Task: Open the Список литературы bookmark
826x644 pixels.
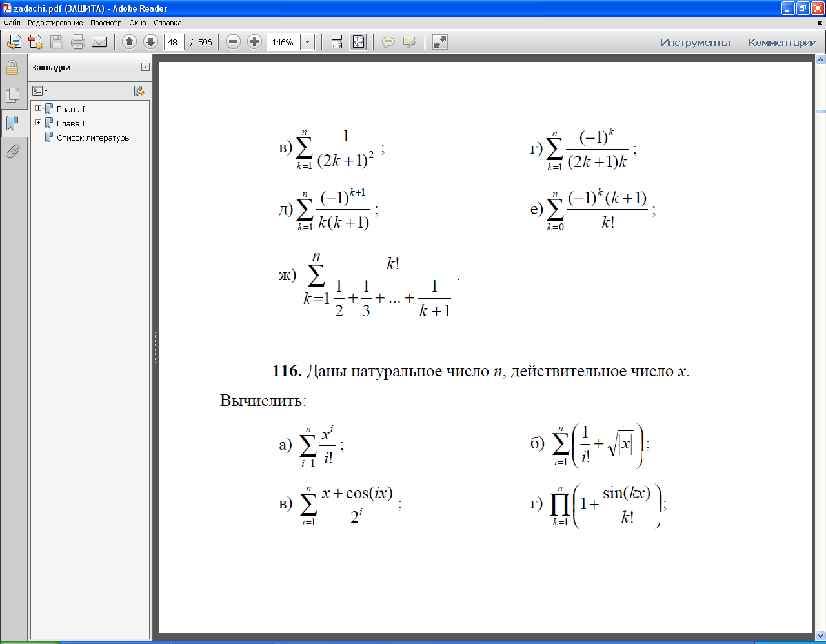Action: coord(94,137)
